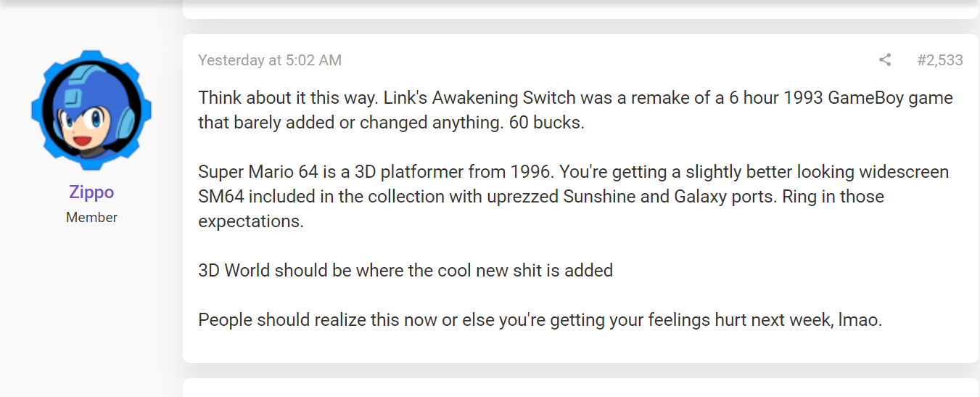980x397 pixels.
Task: Click the "Member" user title under Zippo
Action: click(91, 217)
